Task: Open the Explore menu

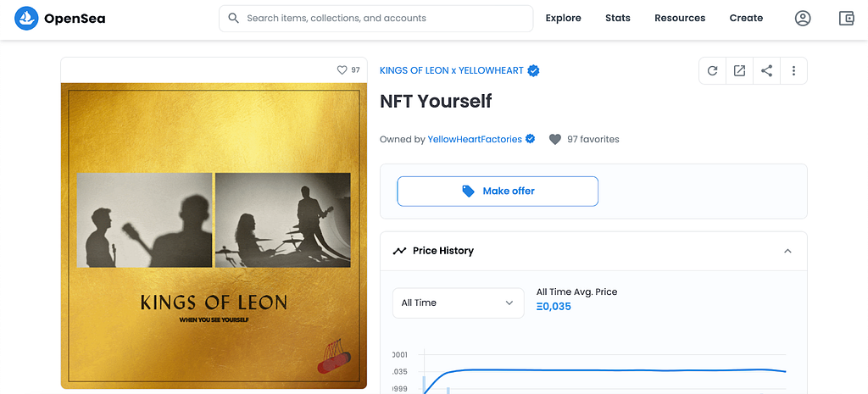Action: (563, 19)
